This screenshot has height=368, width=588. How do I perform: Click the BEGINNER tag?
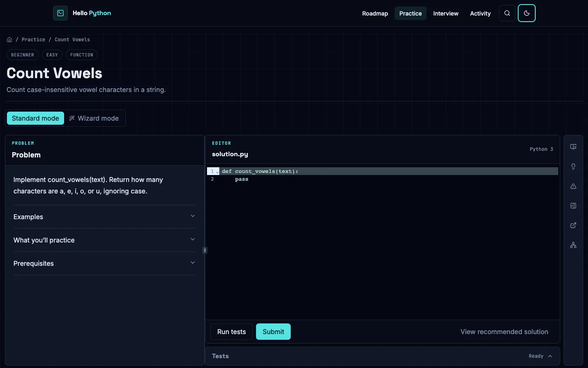(22, 55)
